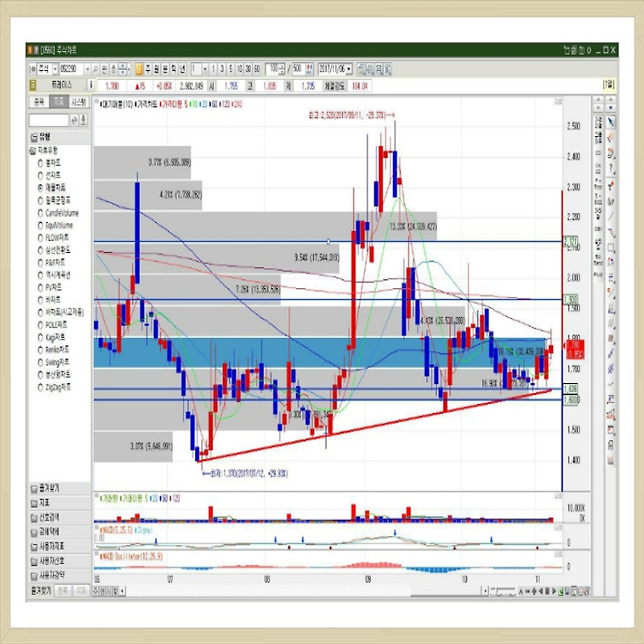The height and width of the screenshot is (644, 644).
Task: Click the chart zoom slider at bottom right
Action: (x=503, y=591)
